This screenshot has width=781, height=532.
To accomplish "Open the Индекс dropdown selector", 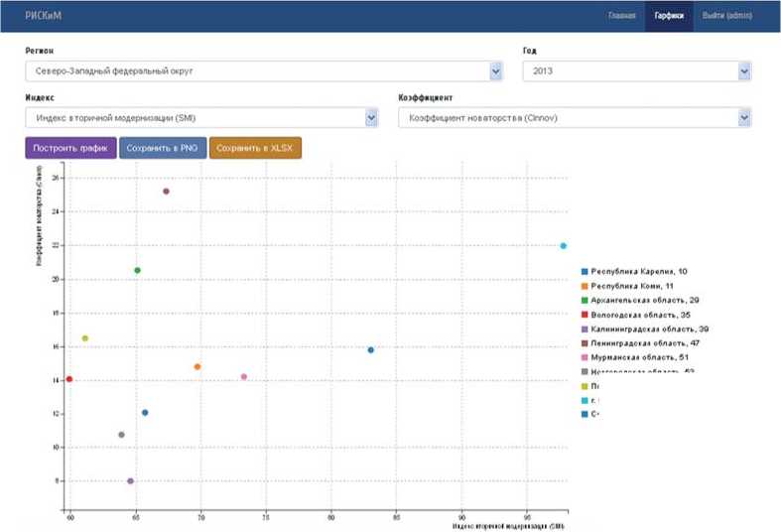I will (x=201, y=118).
